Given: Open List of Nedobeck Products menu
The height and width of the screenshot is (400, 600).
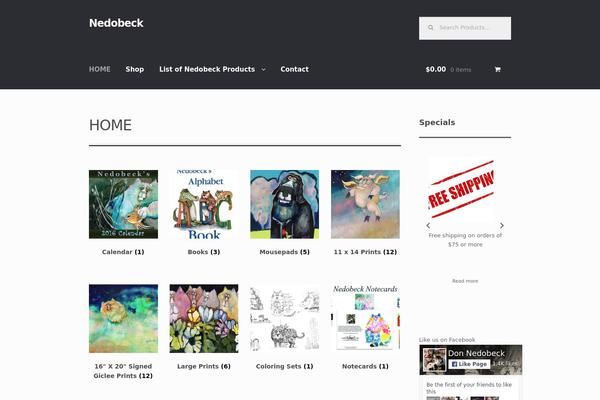Looking at the screenshot, I should (x=207, y=69).
